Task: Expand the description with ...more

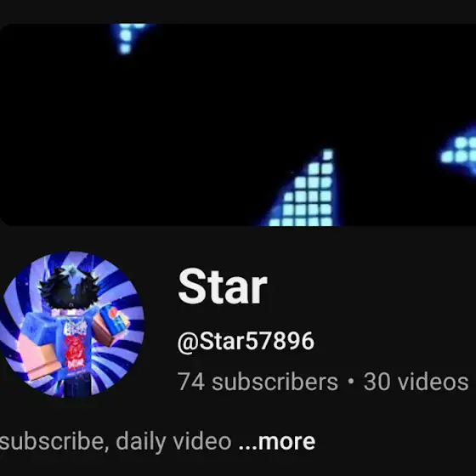Action: coord(277,441)
